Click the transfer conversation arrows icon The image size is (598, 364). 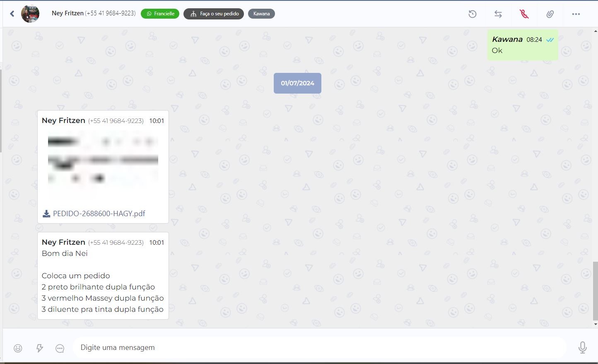tap(498, 14)
